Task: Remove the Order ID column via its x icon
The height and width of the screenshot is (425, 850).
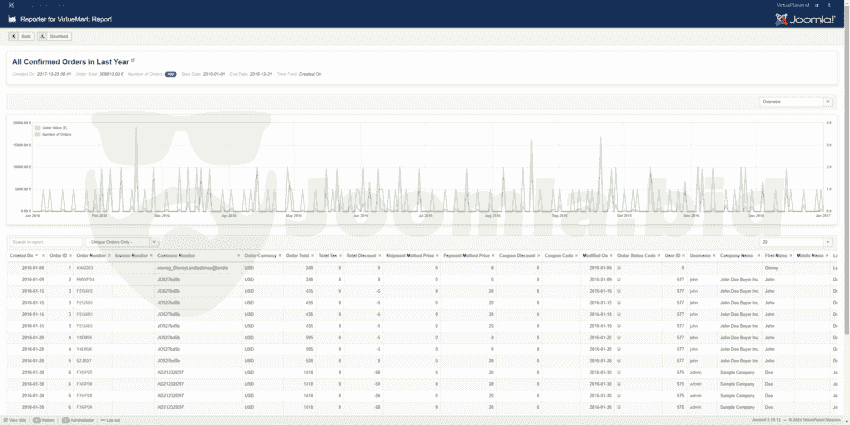Action: pyautogui.click(x=72, y=256)
